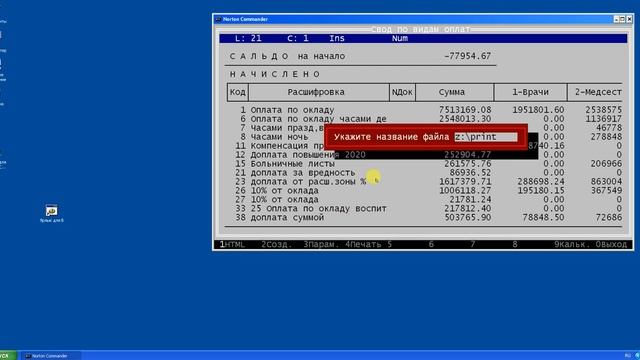Image resolution: width=640 pixels, height=360 pixels.
Task: Click the 2-Медсест column header
Action: [596, 92]
